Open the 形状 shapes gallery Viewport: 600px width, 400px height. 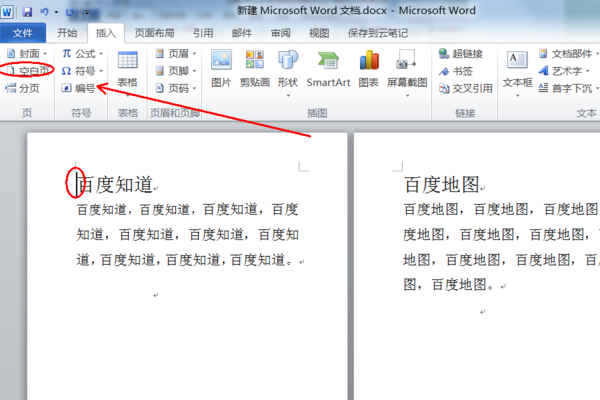(288, 73)
